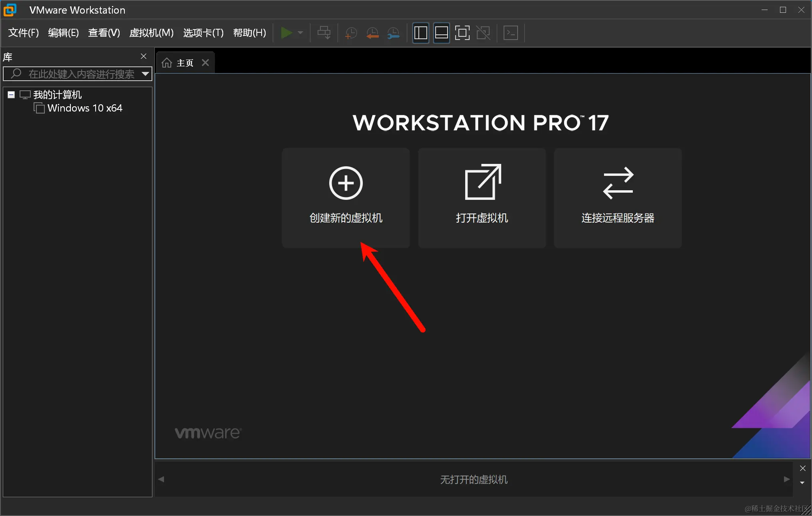Click inside the library search field
Screen dimensions: 812x516
[80, 74]
